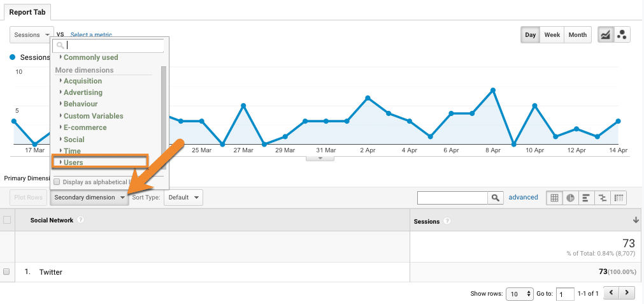
Task: Switch chart granularity to Week
Action: coord(552,35)
